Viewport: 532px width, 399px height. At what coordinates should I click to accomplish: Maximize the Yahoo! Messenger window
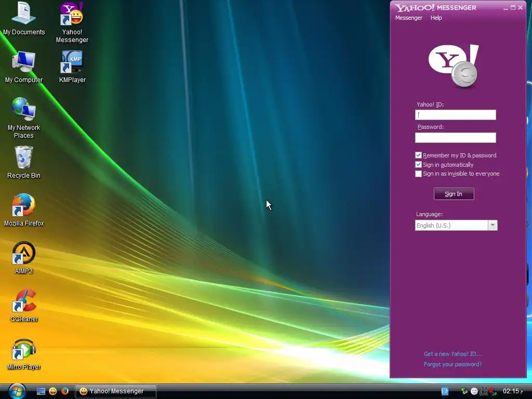pos(513,8)
